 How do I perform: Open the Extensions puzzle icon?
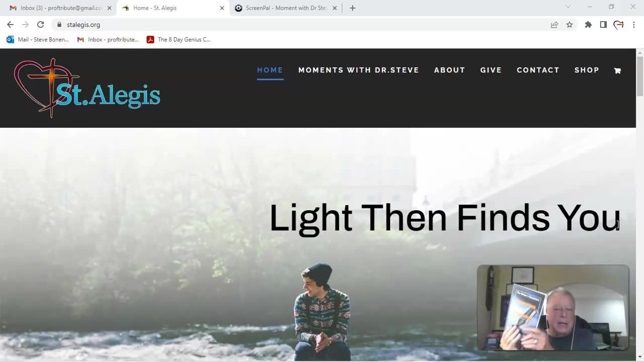point(588,25)
